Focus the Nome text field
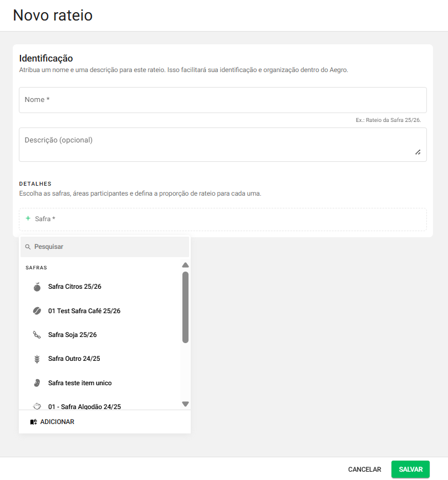The height and width of the screenshot is (480, 448). (x=222, y=100)
